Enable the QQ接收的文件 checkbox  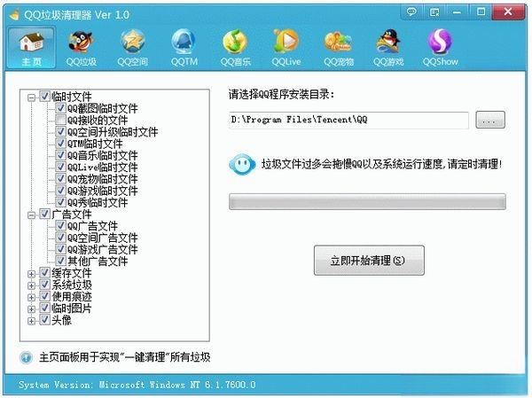60,120
